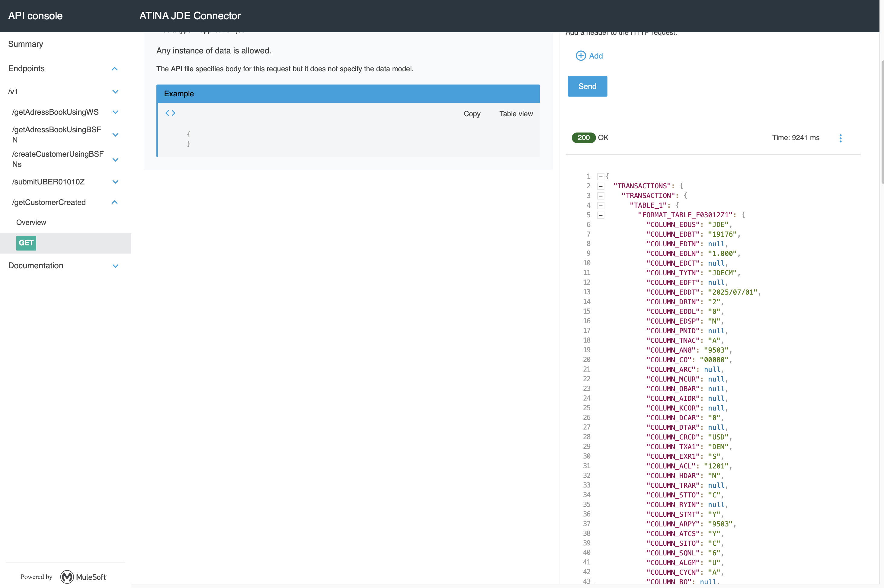
Task: Expand the Documentation section
Action: coord(115,266)
